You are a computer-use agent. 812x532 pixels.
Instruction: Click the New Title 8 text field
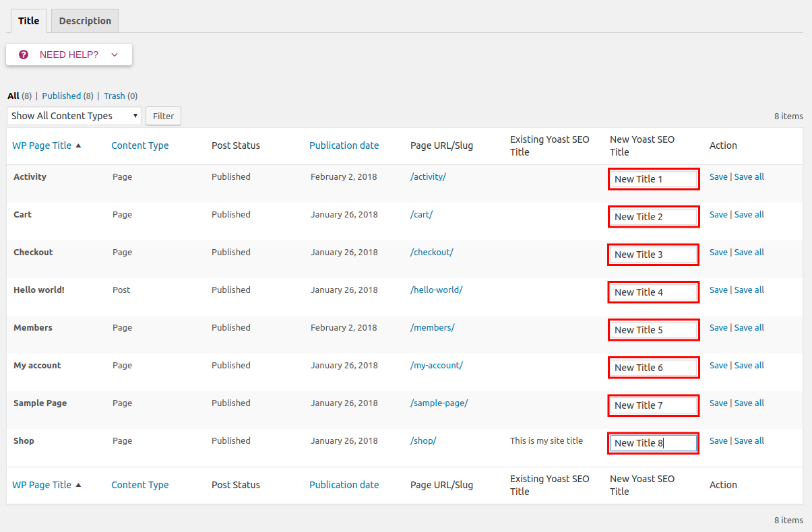click(x=653, y=443)
